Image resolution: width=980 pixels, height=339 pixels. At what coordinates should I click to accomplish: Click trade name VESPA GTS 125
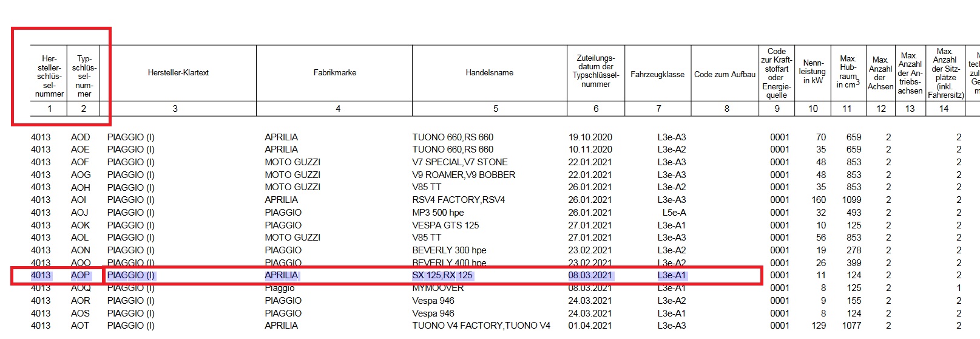tap(445, 225)
